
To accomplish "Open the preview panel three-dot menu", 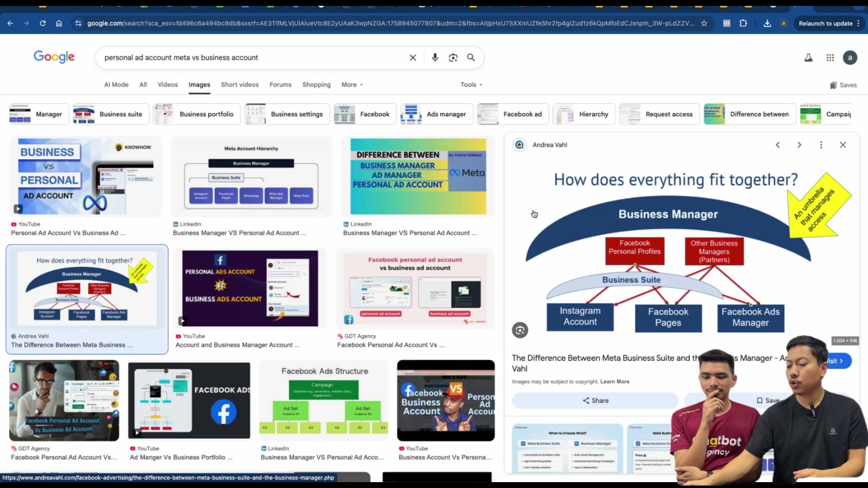I will [821, 145].
